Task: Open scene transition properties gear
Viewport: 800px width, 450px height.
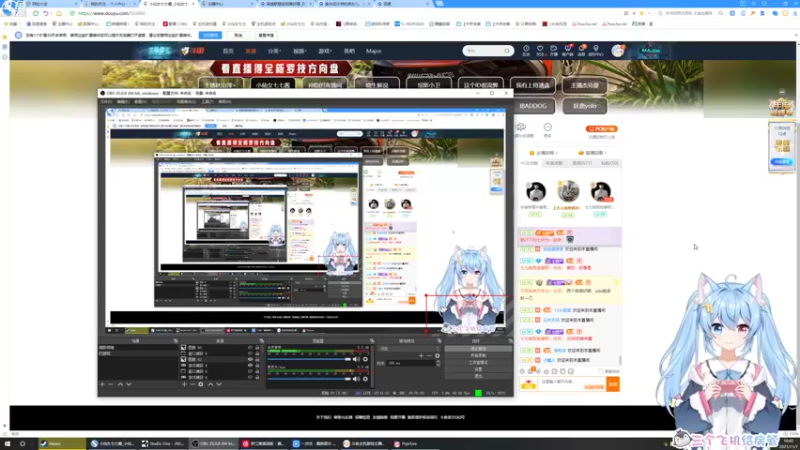Action: pyautogui.click(x=437, y=356)
